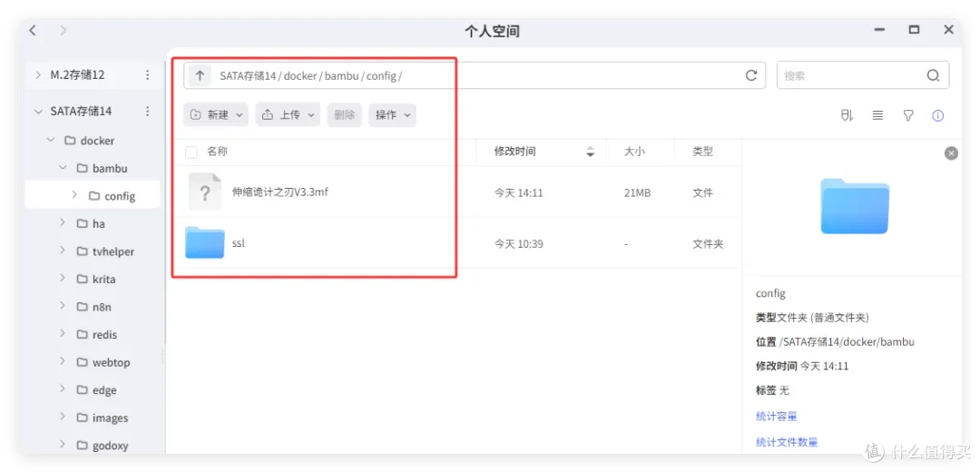Switch to list view layout

tap(878, 115)
